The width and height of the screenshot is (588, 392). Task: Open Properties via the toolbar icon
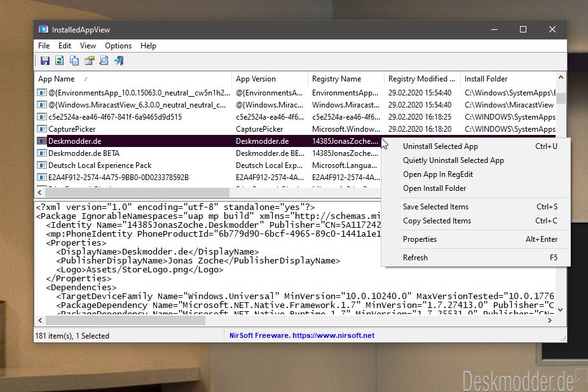[89, 60]
